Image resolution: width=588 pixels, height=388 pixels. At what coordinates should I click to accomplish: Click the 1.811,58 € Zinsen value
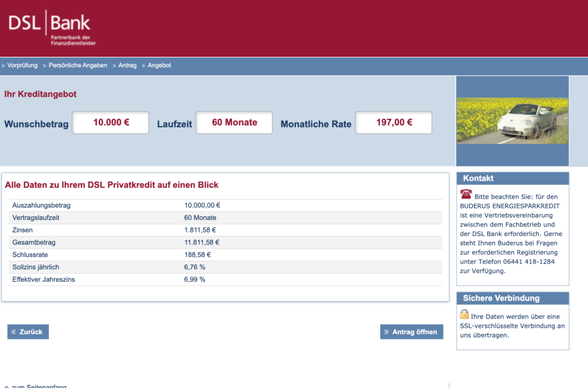pyautogui.click(x=200, y=230)
